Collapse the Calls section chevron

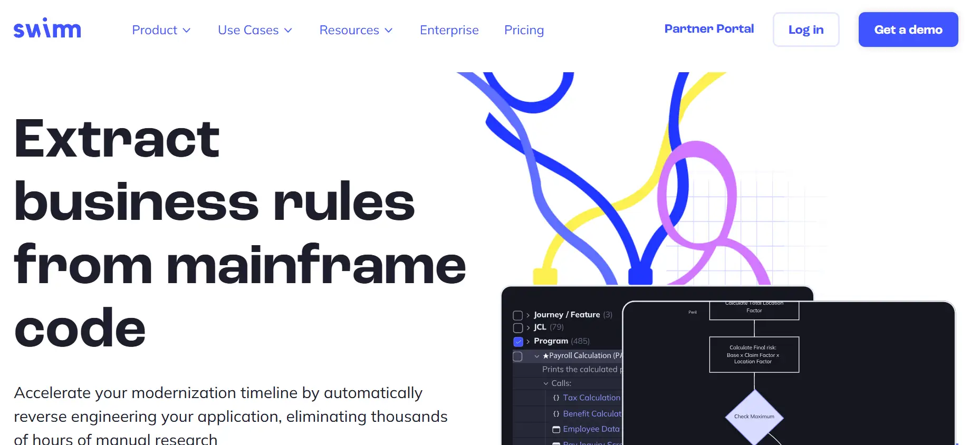click(546, 384)
